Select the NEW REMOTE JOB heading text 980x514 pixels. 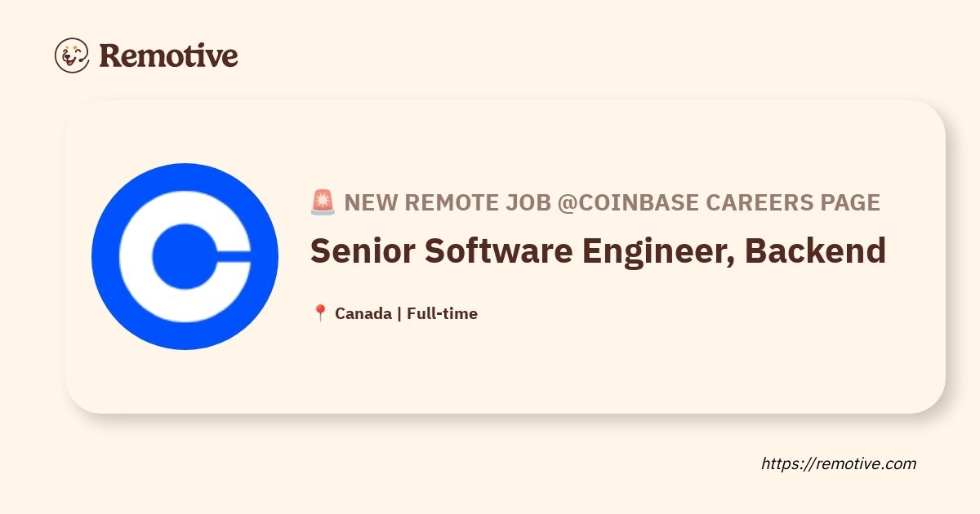pyautogui.click(x=448, y=202)
